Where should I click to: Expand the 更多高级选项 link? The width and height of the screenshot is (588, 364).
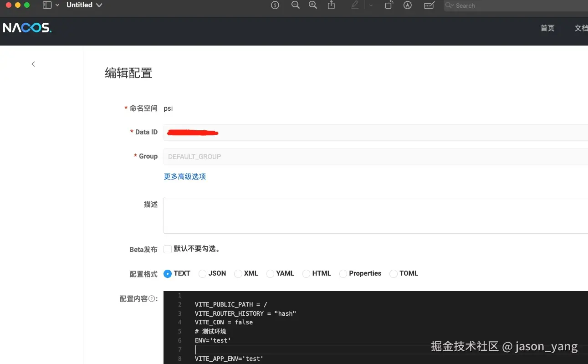[185, 177]
